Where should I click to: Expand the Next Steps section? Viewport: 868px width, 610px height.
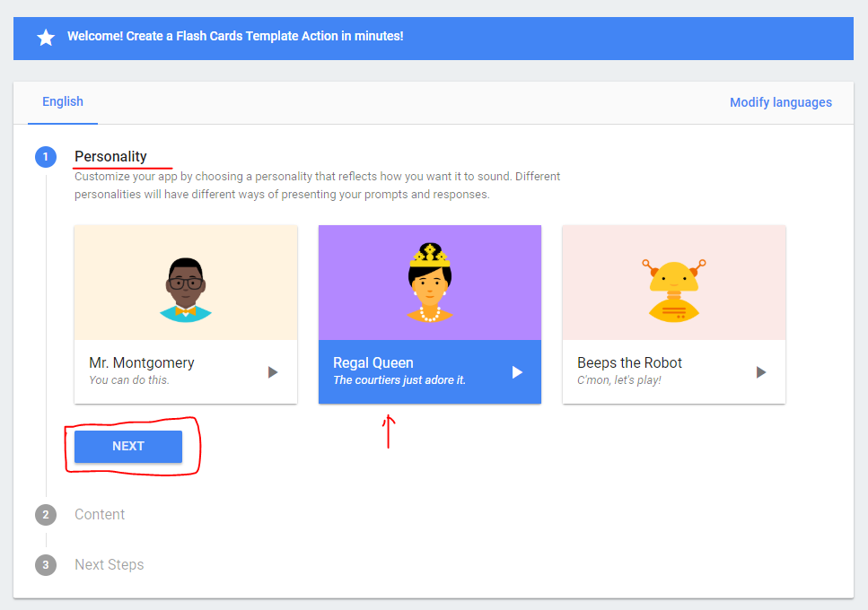110,564
